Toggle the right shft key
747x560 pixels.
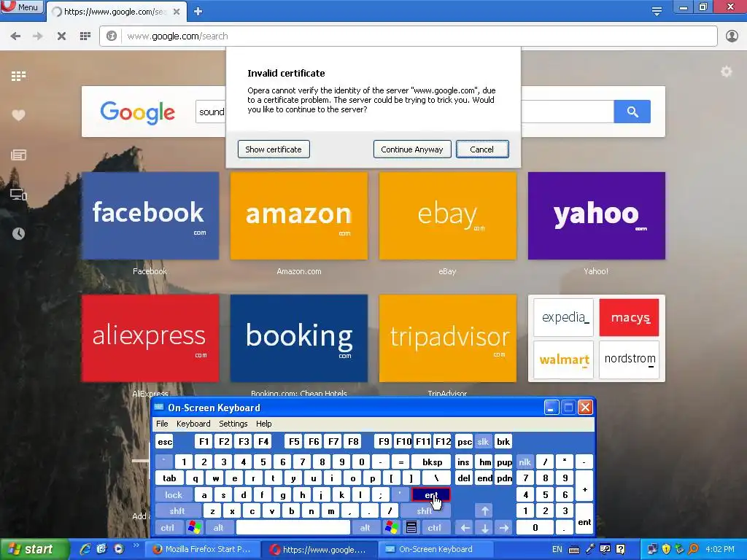coord(425,511)
